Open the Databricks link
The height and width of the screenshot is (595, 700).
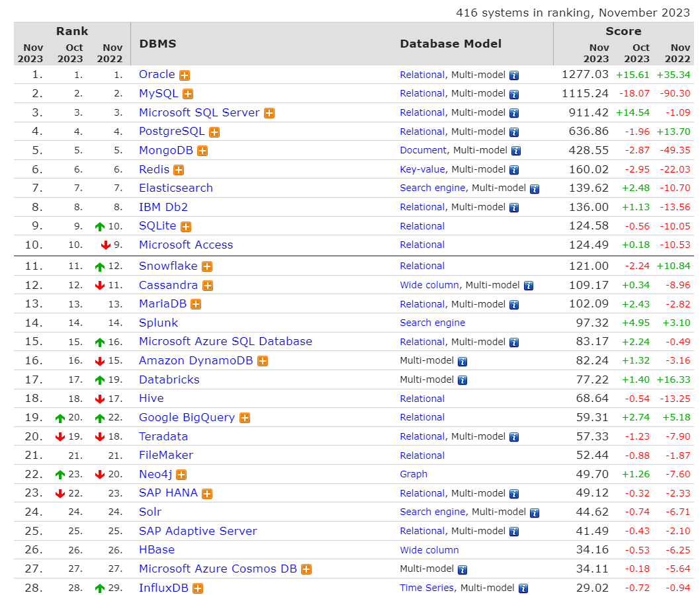click(169, 379)
